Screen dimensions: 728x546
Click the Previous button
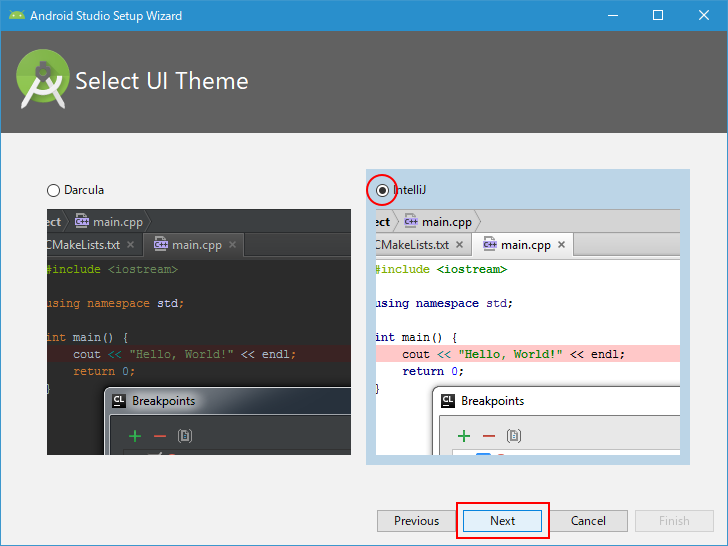coord(416,521)
